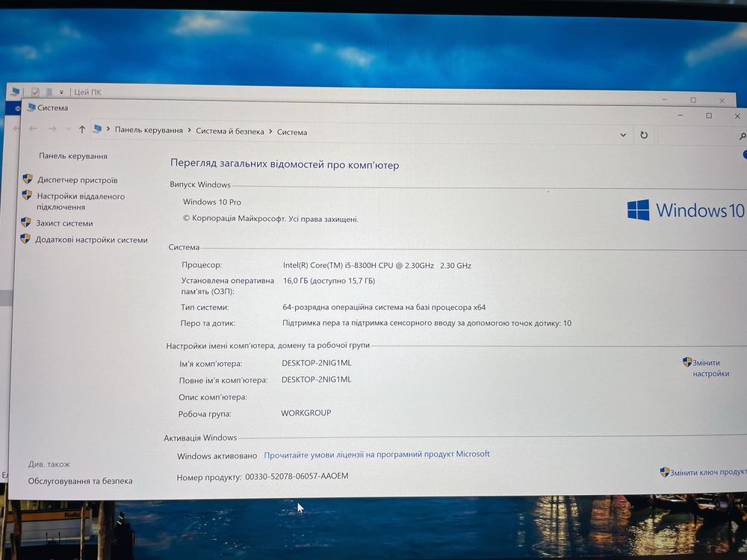Click properties checkmark icon in Цей ПК toolbar
The image size is (747, 560).
[35, 91]
